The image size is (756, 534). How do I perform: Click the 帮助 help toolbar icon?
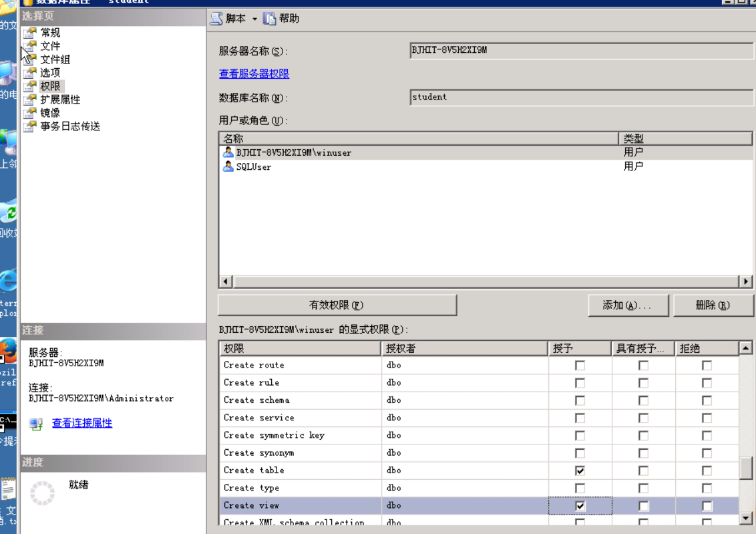pyautogui.click(x=270, y=19)
